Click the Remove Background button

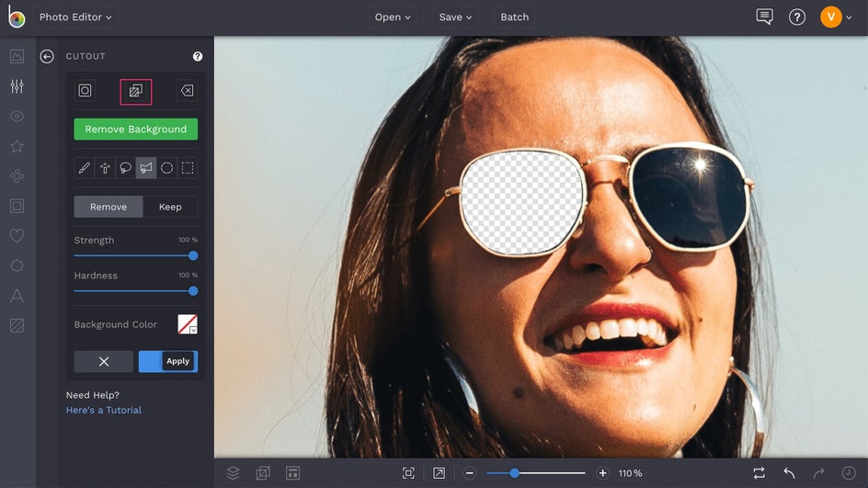pyautogui.click(x=136, y=130)
